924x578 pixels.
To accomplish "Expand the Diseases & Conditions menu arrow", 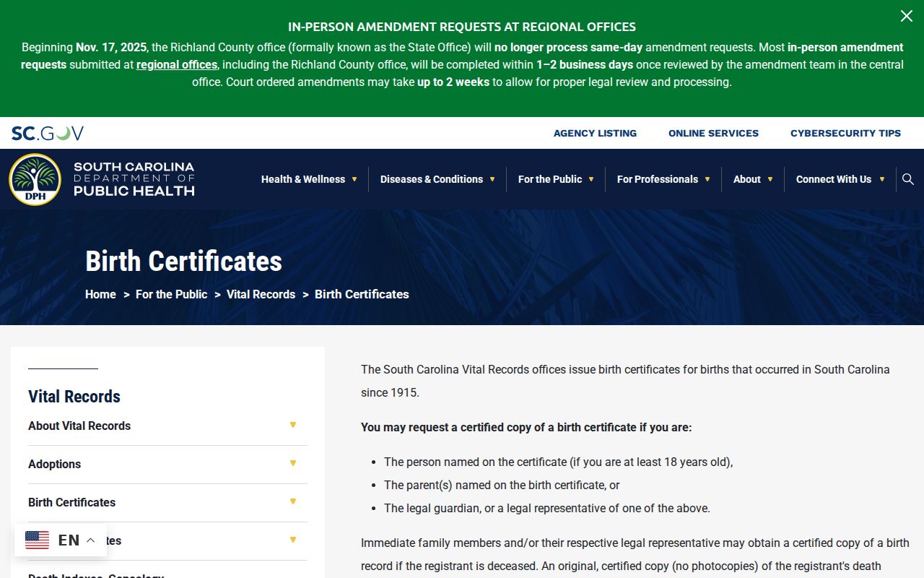I will point(492,179).
